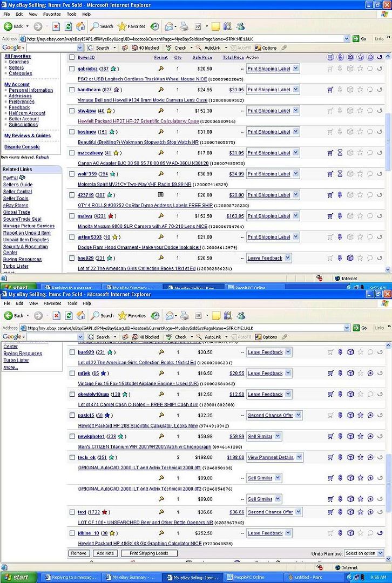Click the hourglass icon in the wolf*359 row
Image resolution: width=392 pixels, height=583 pixels.
pos(340,174)
